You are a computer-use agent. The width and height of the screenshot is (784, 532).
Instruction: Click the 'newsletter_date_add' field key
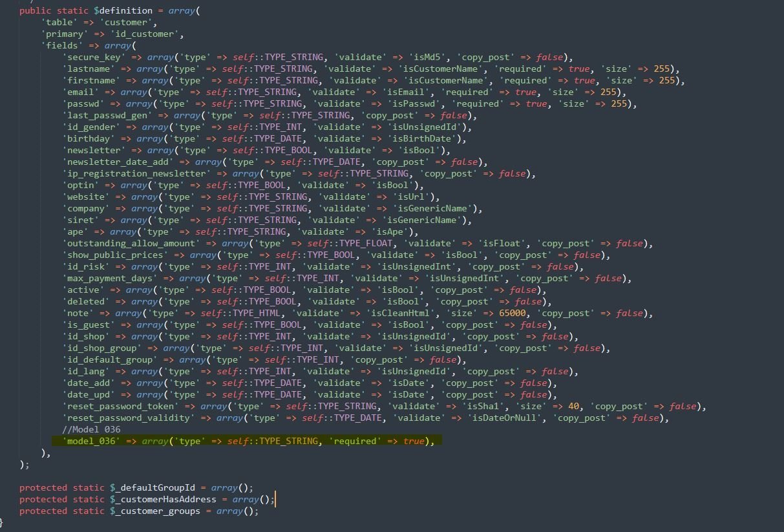point(118,162)
